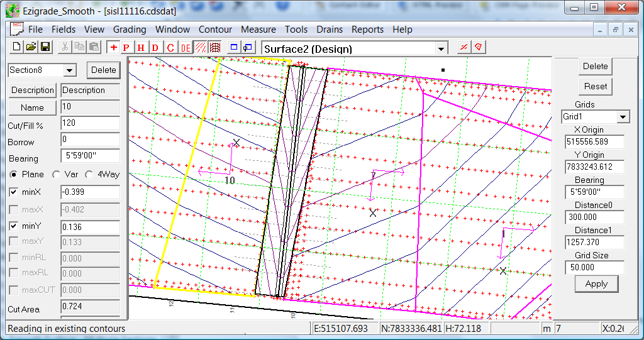Open the Grid1 grids dropdown
This screenshot has width=644, height=340.
coord(623,117)
